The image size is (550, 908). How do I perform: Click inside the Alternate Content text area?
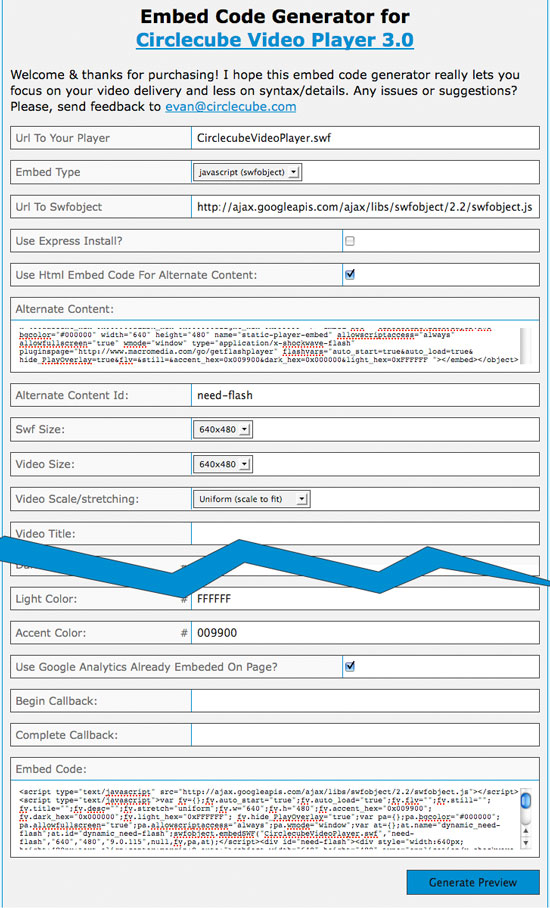coord(270,346)
